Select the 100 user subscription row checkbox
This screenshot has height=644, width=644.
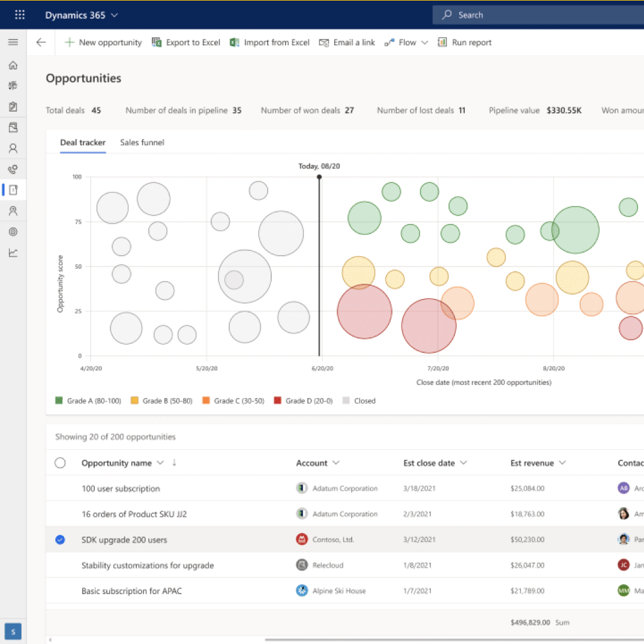point(60,488)
